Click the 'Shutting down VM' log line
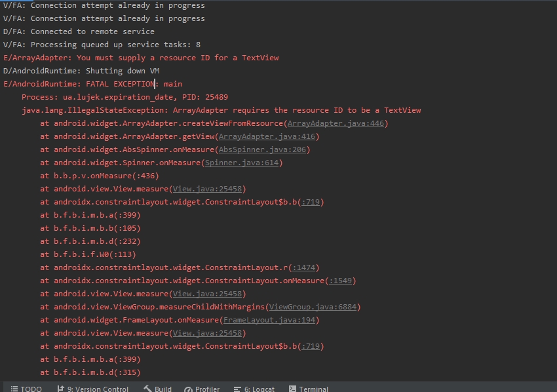The height and width of the screenshot is (392, 557). (x=81, y=71)
